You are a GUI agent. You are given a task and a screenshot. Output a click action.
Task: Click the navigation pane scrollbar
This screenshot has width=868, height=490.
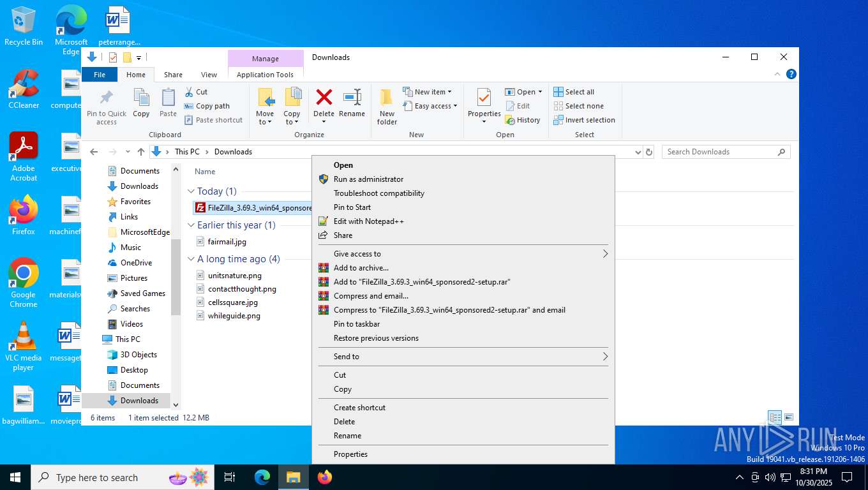point(176,278)
